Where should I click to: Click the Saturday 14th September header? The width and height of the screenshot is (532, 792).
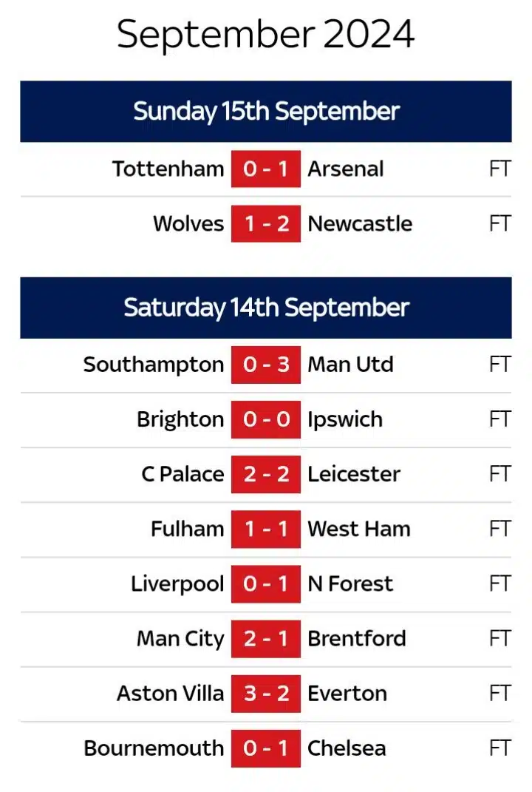pyautogui.click(x=266, y=308)
